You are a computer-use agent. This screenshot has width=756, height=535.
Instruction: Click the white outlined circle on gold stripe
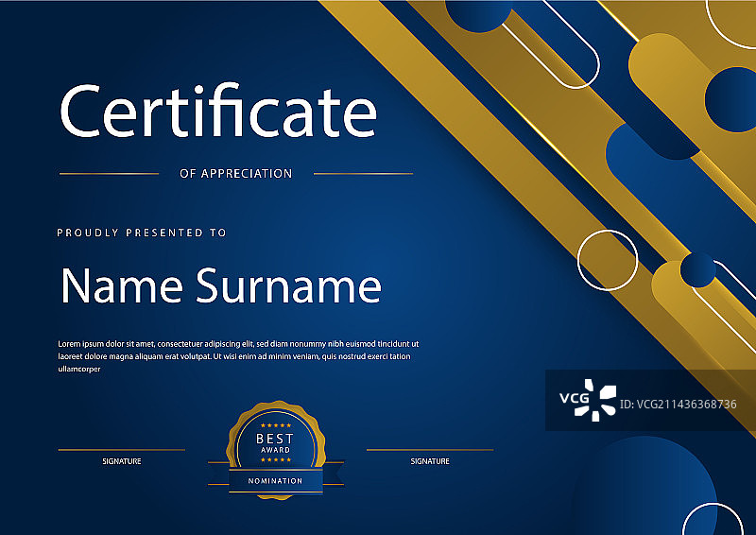pyautogui.click(x=608, y=258)
